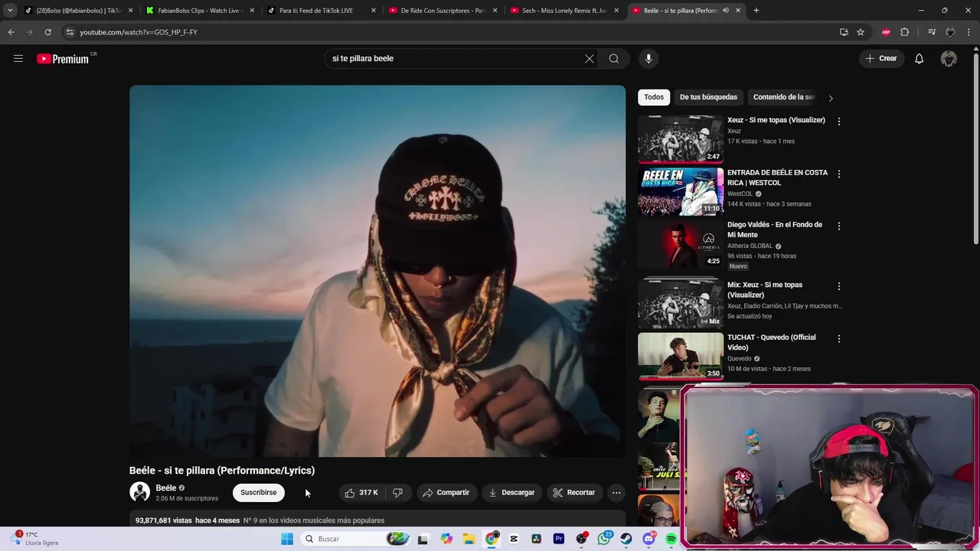Viewport: 980px width, 551px height.
Task: Click the Crear create button
Action: [x=880, y=58]
